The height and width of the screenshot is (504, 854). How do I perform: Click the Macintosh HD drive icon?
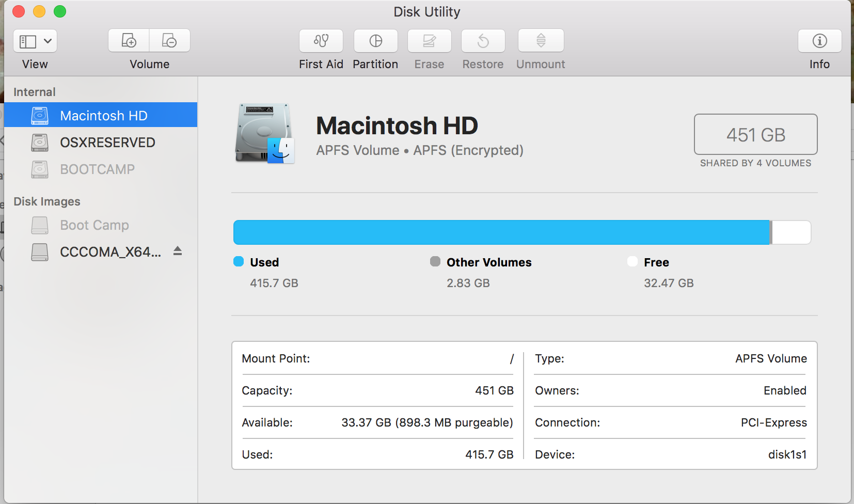265,133
